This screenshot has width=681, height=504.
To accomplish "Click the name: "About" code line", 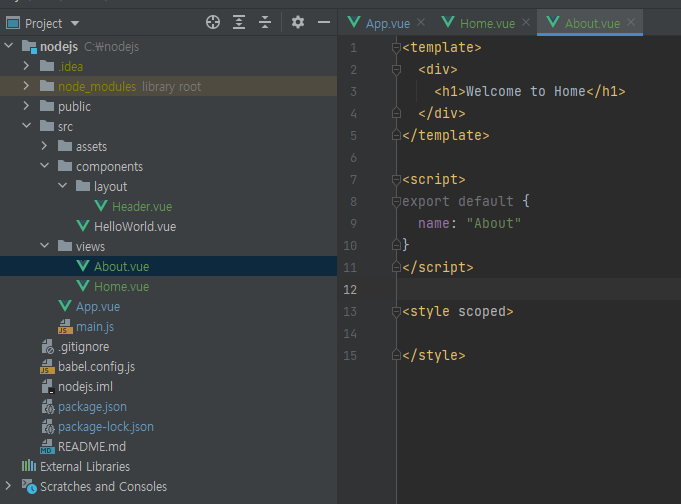I will [469, 223].
